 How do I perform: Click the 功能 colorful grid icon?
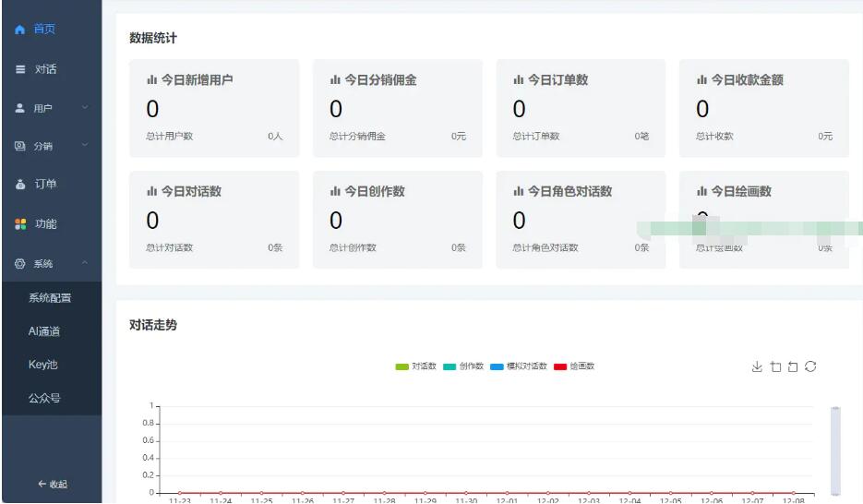point(20,224)
